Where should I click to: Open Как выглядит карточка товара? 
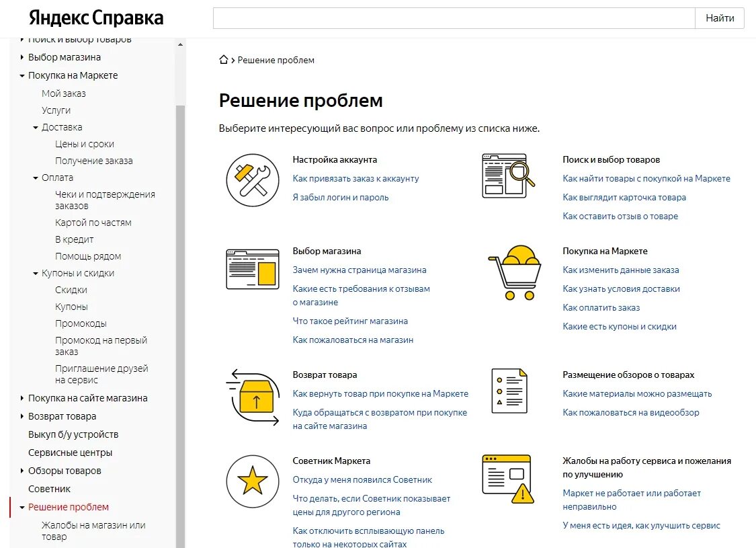tap(624, 197)
